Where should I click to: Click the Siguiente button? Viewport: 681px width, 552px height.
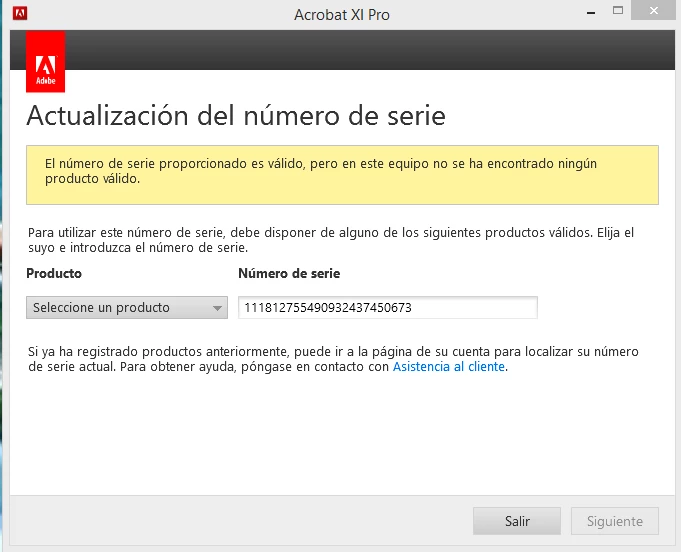(615, 521)
